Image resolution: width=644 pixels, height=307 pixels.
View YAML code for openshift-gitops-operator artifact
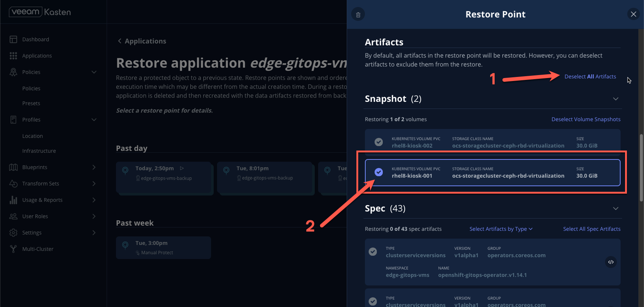[x=611, y=262]
